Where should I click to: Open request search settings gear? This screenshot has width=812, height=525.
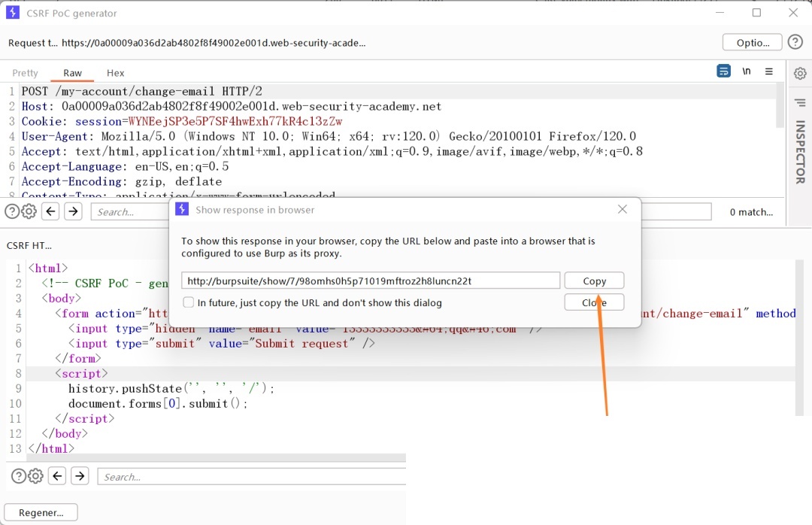pyautogui.click(x=29, y=211)
